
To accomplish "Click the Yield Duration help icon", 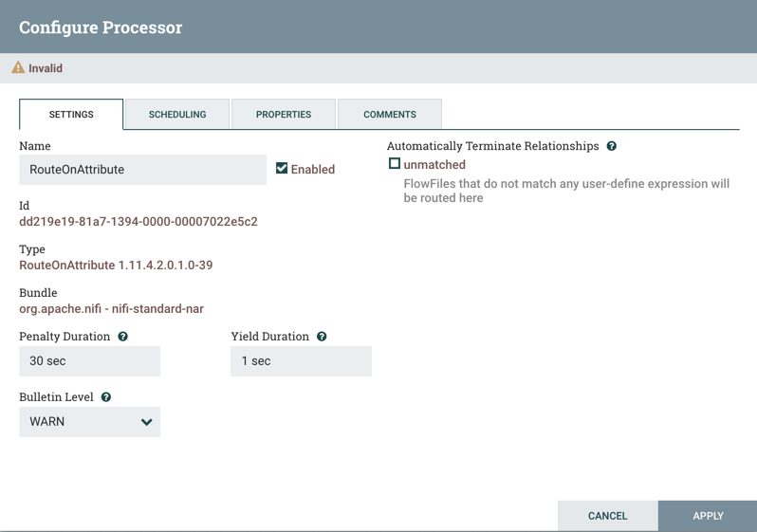I will 322,337.
